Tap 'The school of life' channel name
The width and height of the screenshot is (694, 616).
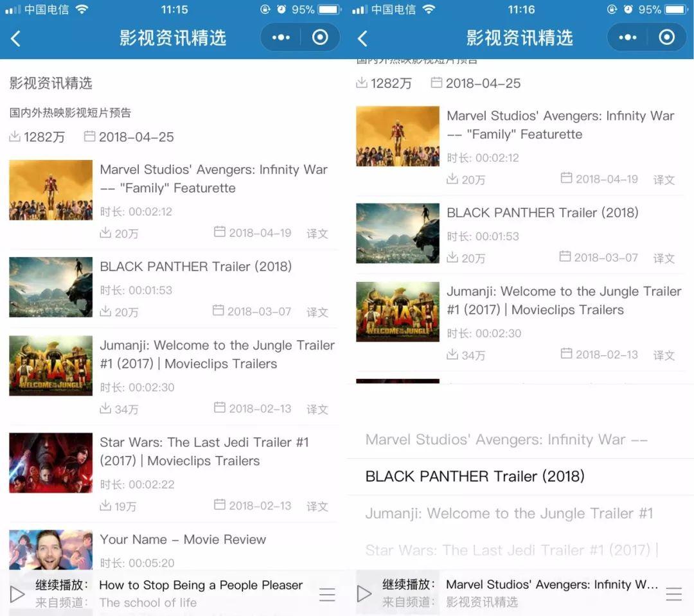(x=148, y=603)
